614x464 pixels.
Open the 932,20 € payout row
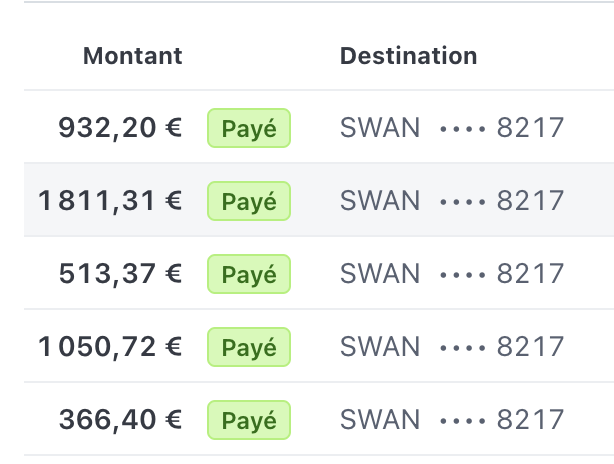[x=120, y=128]
